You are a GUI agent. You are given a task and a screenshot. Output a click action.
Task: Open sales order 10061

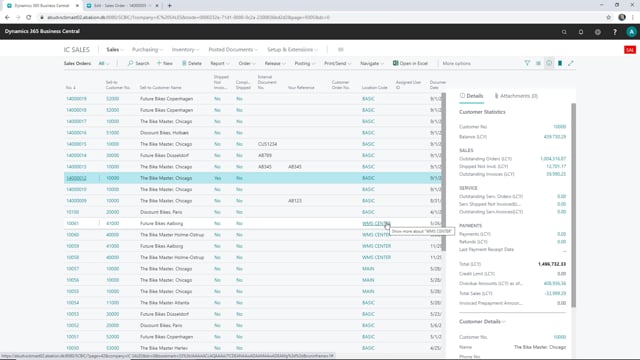(x=73, y=223)
